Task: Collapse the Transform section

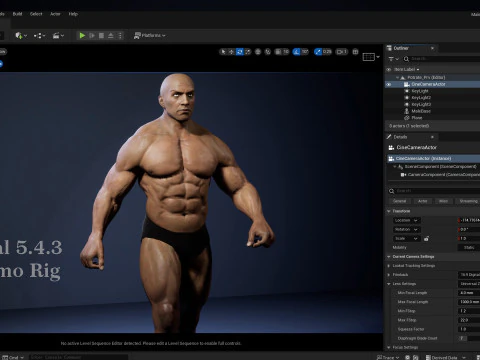Action: 389,211
